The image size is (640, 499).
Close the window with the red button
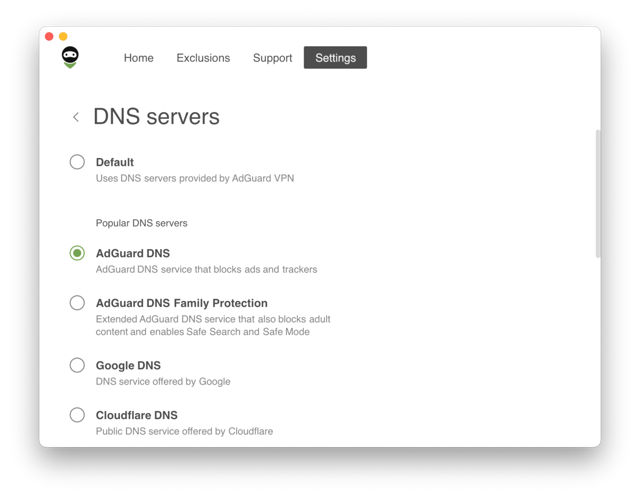point(49,37)
